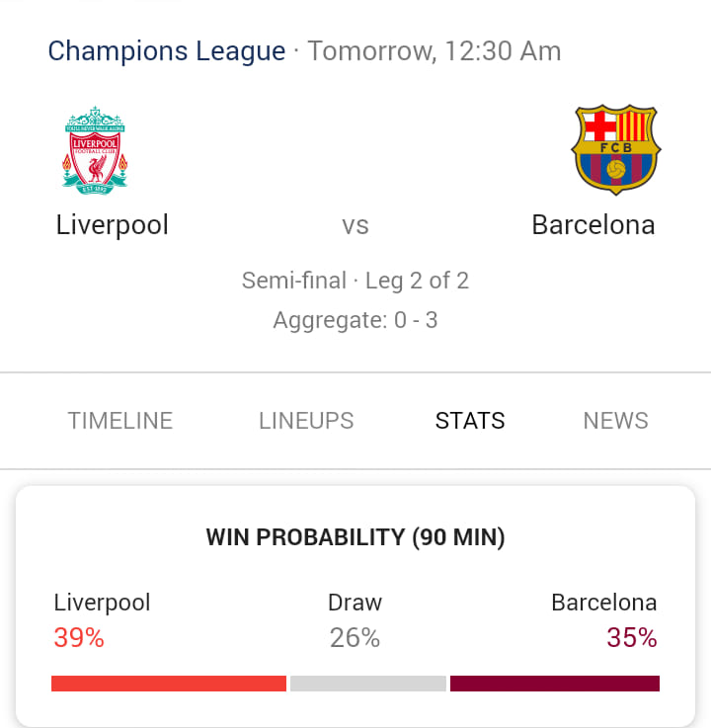Viewport: 711px width, 728px height.
Task: Click the gray Draw probability bar
Action: point(368,684)
